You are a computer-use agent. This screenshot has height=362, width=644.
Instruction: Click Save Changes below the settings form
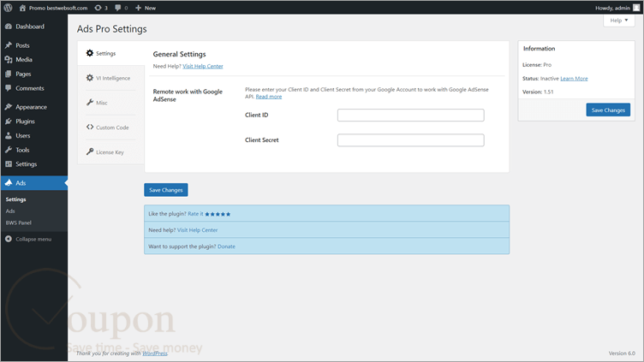coord(166,190)
